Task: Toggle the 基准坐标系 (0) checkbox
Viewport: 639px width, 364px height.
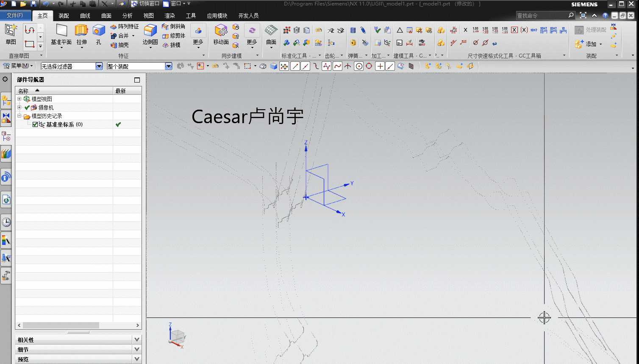Action: [35, 124]
